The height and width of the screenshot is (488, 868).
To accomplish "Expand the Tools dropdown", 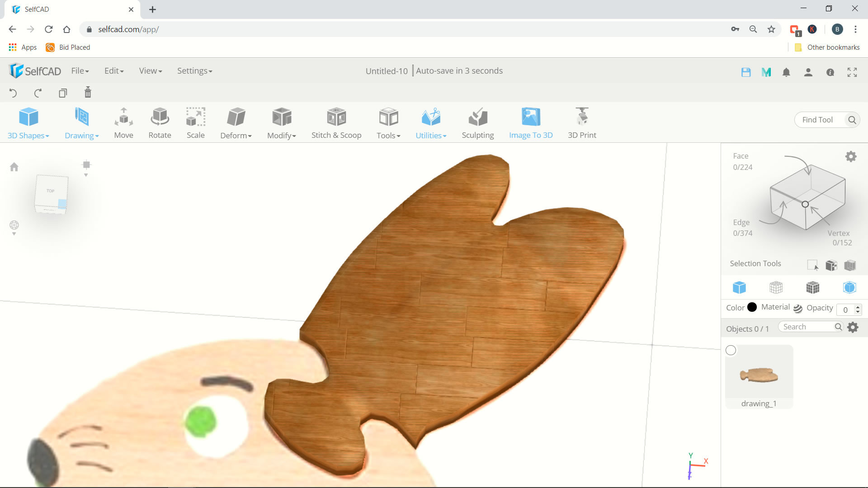I will (389, 123).
